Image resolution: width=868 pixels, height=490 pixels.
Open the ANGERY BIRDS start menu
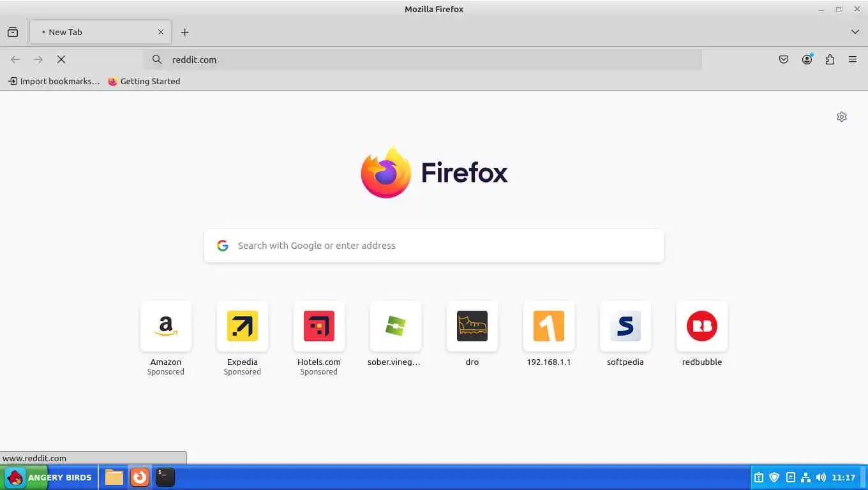coord(49,477)
